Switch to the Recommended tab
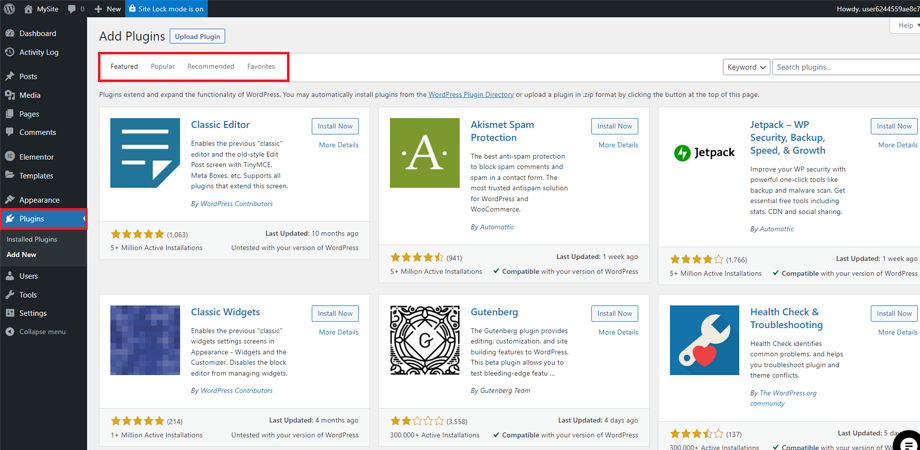This screenshot has width=920, height=450. point(211,67)
